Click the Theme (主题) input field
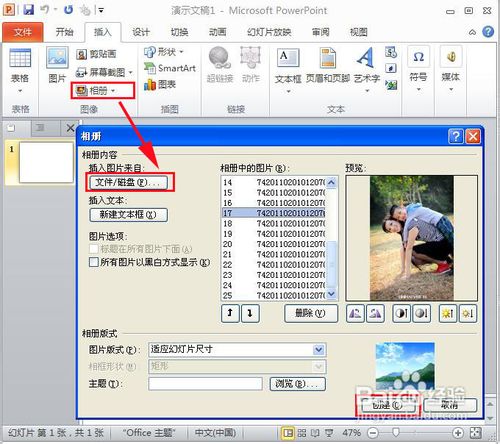This screenshot has width=500, height=444. click(x=205, y=384)
